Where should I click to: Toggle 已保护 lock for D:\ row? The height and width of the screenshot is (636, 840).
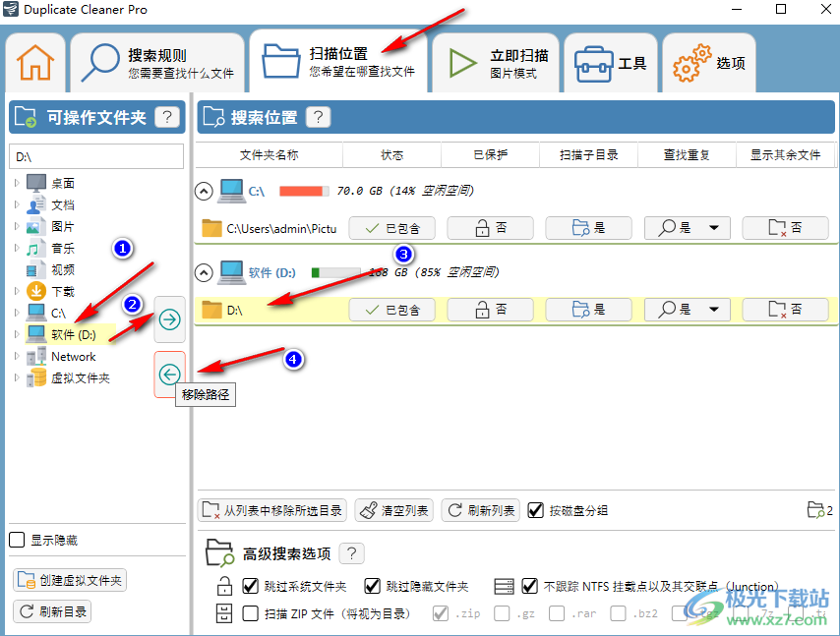point(490,310)
